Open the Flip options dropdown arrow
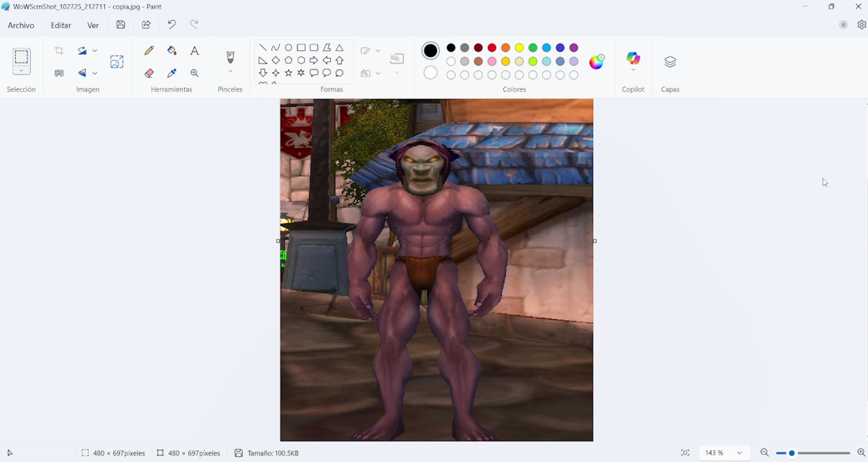 coord(95,73)
